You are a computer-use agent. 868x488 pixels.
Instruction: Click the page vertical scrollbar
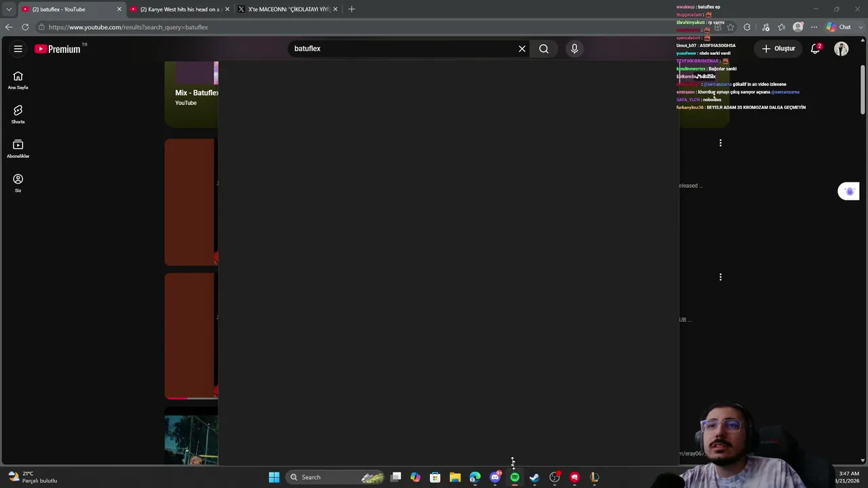tap(863, 89)
